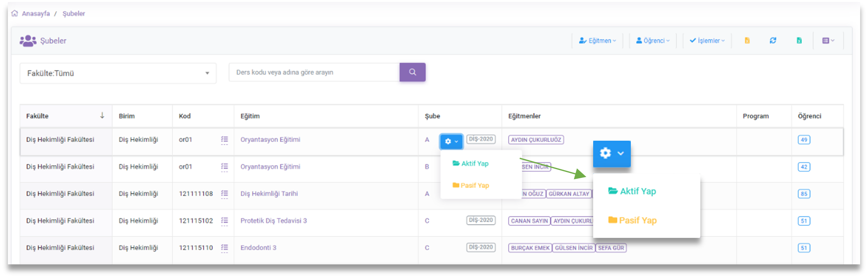Select Aktif Yap in the enlarged menu

coord(632,191)
